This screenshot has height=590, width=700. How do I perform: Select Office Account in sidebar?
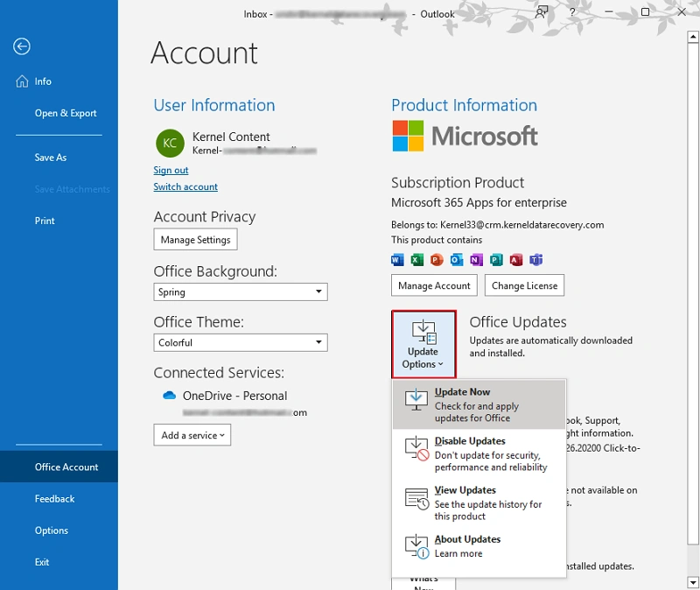pyautogui.click(x=59, y=467)
